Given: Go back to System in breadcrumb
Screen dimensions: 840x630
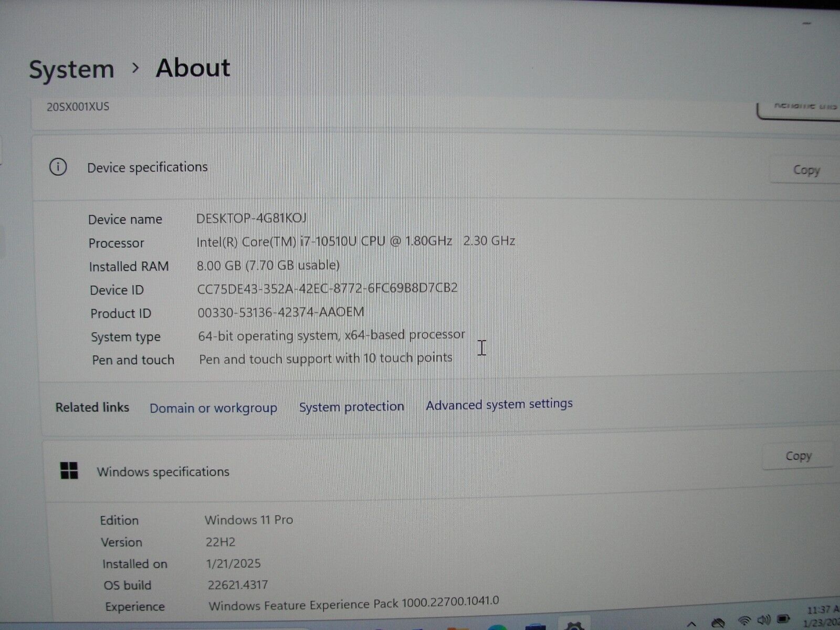Looking at the screenshot, I should pos(71,69).
